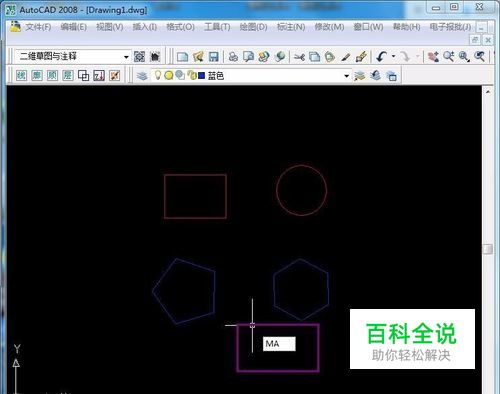This screenshot has width=500, height=394.
Task: Click the Zoom Previous icon
Action: (480, 57)
